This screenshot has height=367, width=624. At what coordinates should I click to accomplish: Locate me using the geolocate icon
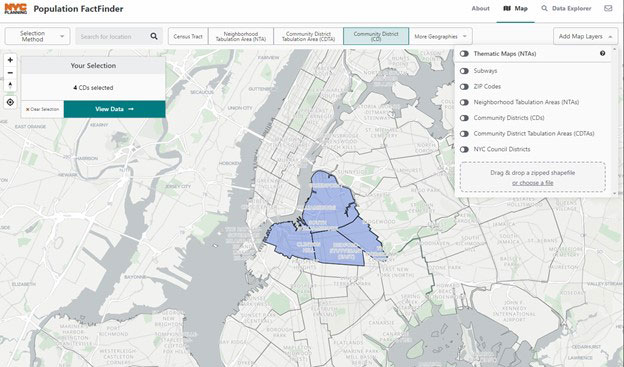pos(10,102)
